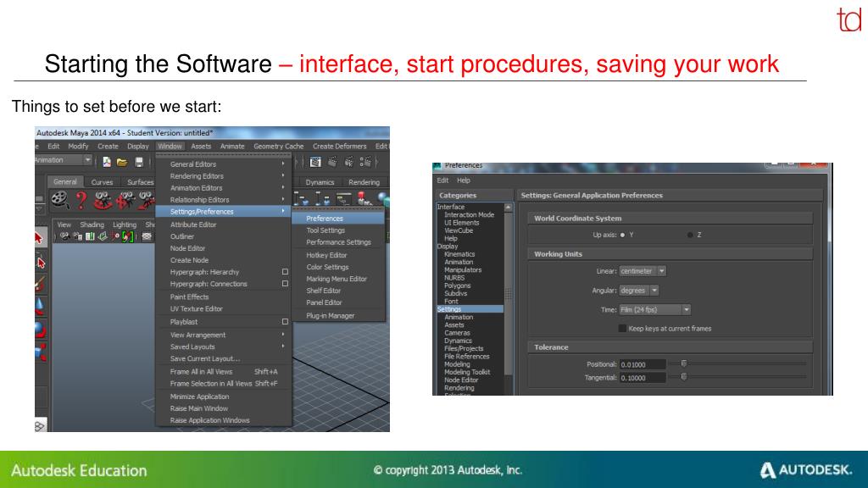
Task: Click the Open Scene folder icon
Action: 122,162
